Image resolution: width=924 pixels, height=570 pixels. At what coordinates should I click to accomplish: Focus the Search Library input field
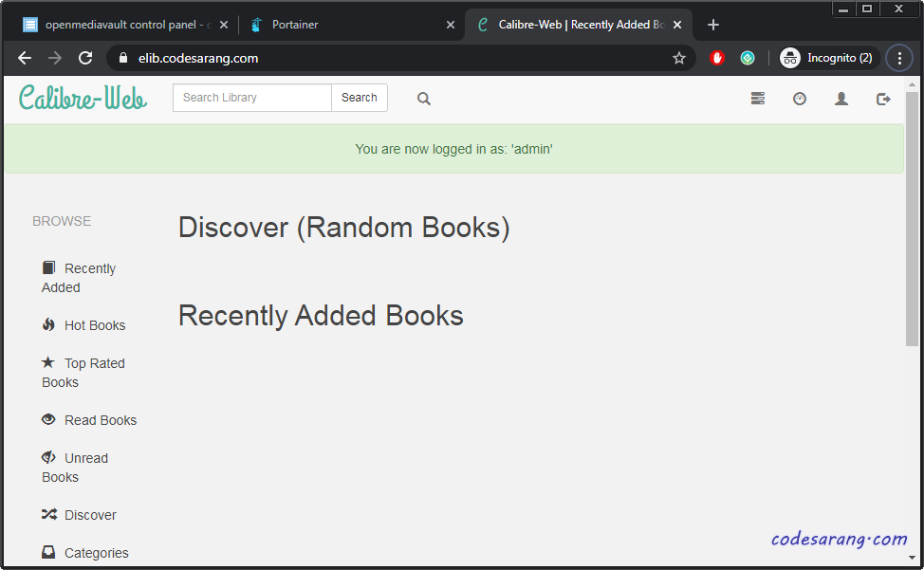[252, 97]
